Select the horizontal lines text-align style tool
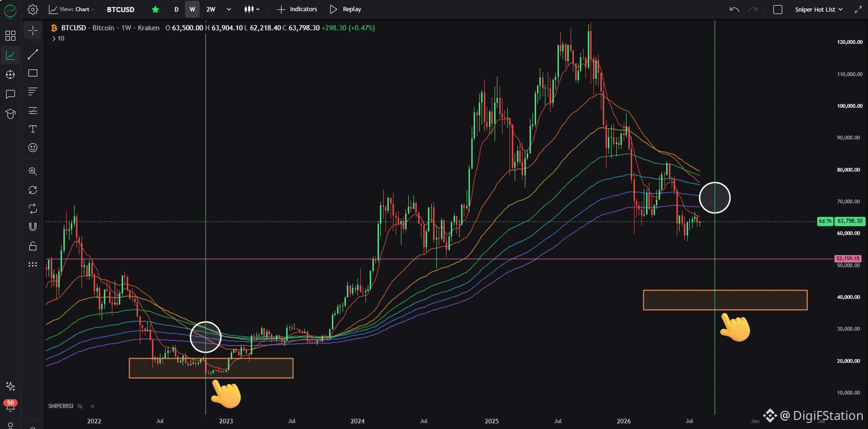Image resolution: width=868 pixels, height=429 pixels. point(33,92)
